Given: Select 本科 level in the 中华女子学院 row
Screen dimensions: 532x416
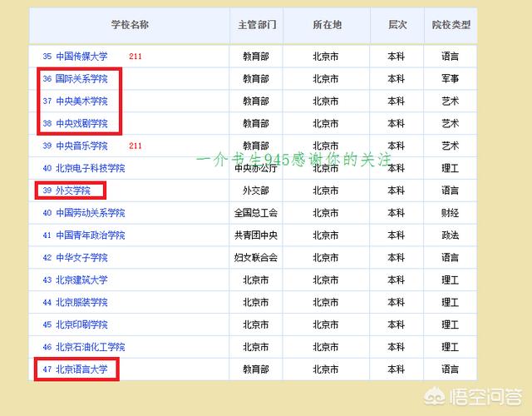Looking at the screenshot, I should [x=396, y=258].
